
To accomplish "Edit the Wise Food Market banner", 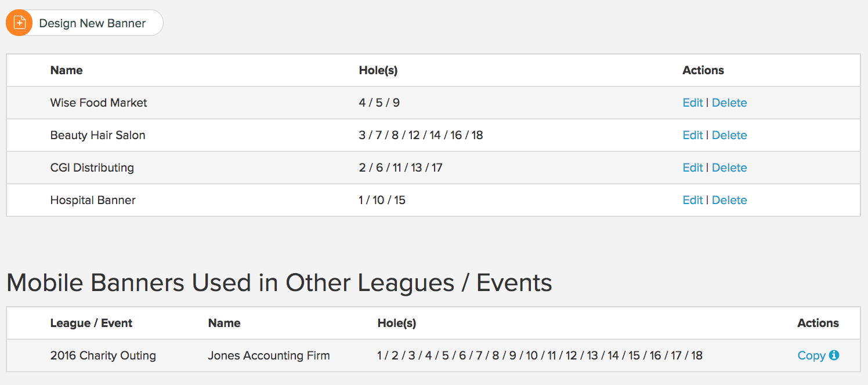I will tap(693, 103).
